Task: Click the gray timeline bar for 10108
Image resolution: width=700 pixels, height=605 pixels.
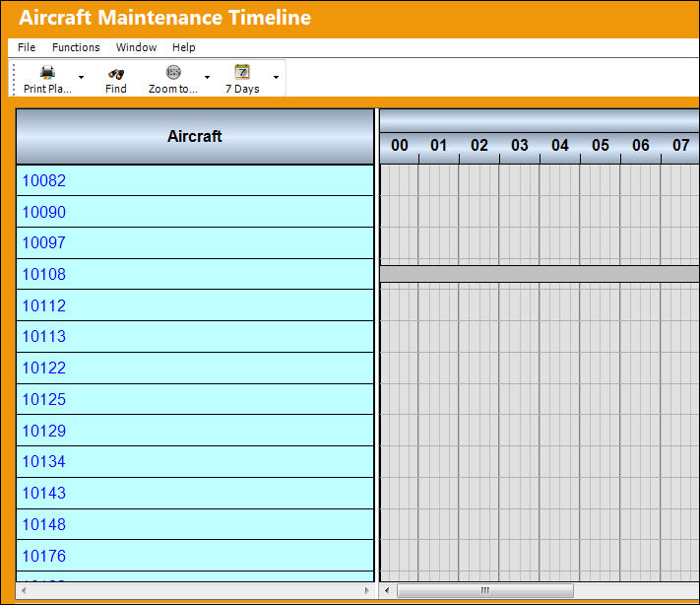Action: (x=540, y=274)
